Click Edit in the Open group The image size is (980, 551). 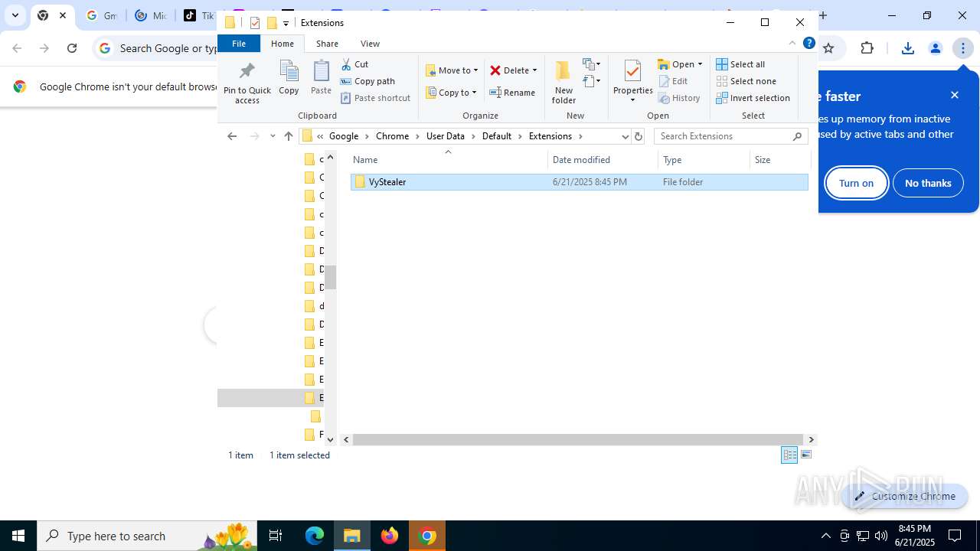click(673, 81)
